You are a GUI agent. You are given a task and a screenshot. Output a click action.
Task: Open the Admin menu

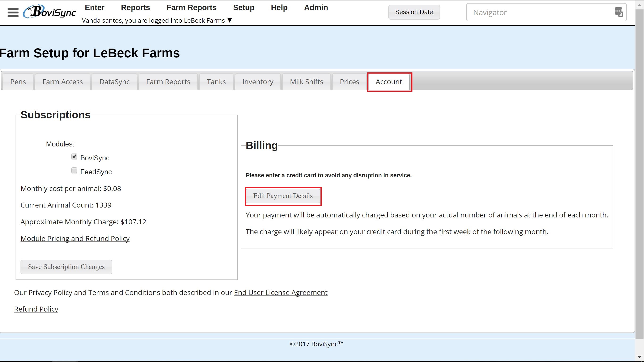click(x=316, y=8)
